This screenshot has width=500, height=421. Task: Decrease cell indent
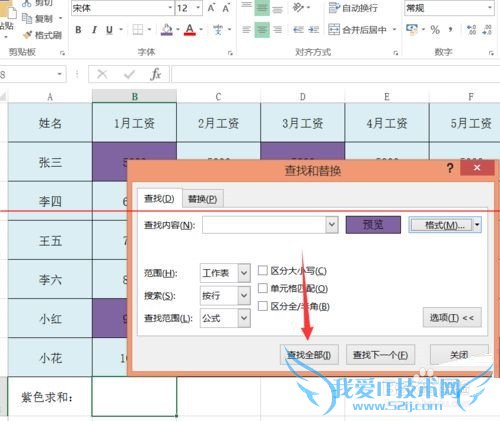point(298,30)
